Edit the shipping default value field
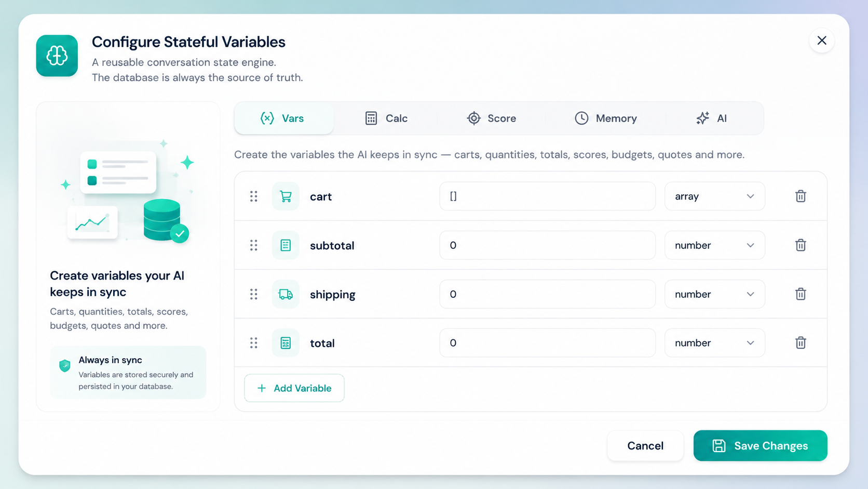868x489 pixels. [x=547, y=294]
